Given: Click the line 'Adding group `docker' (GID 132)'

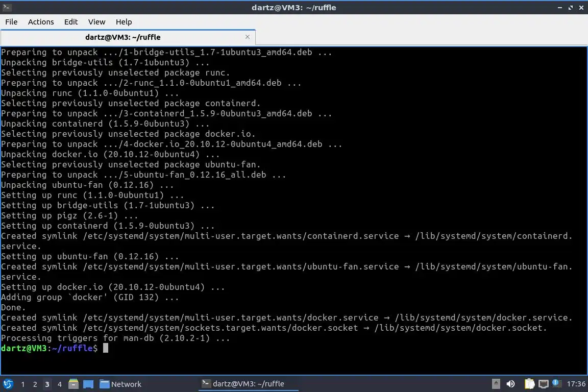Looking at the screenshot, I should (90, 297).
